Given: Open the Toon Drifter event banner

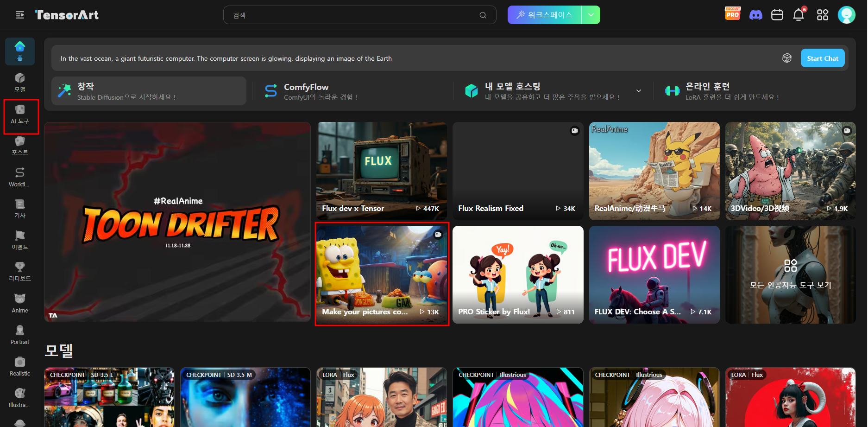Looking at the screenshot, I should tap(177, 222).
